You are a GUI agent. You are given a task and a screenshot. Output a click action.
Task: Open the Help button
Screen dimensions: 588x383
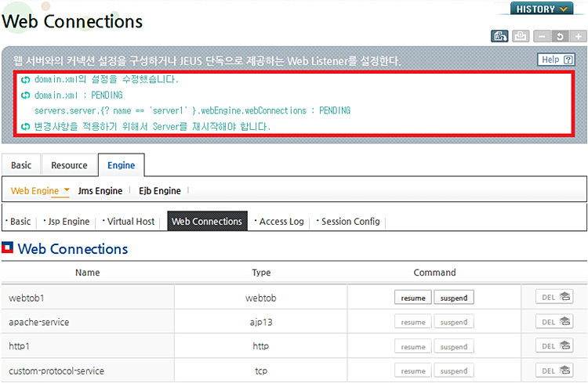[x=557, y=60]
